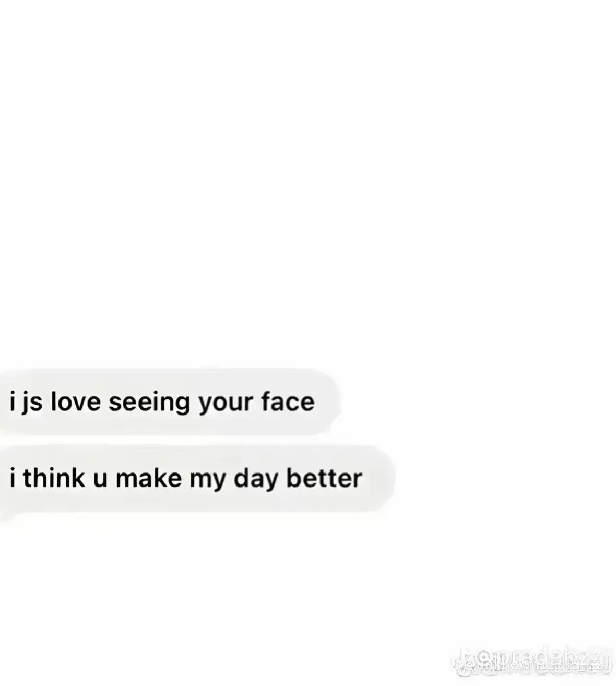Click the leading "i" of the first message
Image resolution: width=616 pixels, height=686 pixels.
[13, 401]
